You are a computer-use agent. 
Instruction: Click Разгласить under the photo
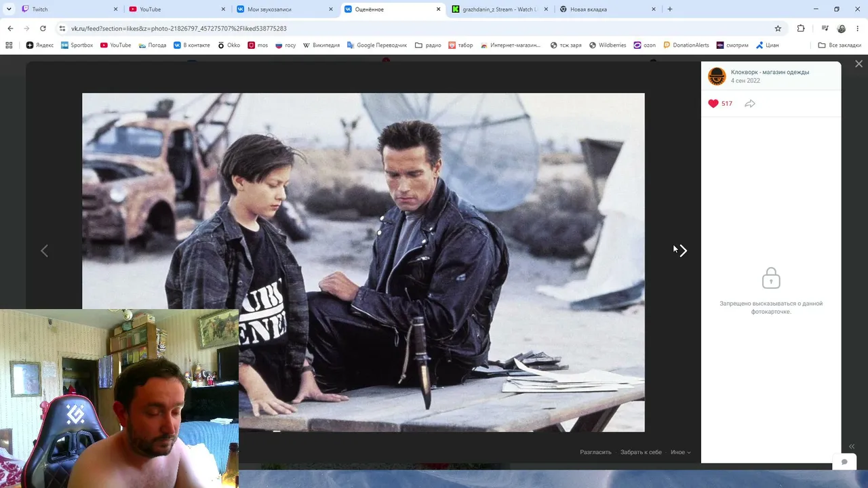tap(595, 452)
